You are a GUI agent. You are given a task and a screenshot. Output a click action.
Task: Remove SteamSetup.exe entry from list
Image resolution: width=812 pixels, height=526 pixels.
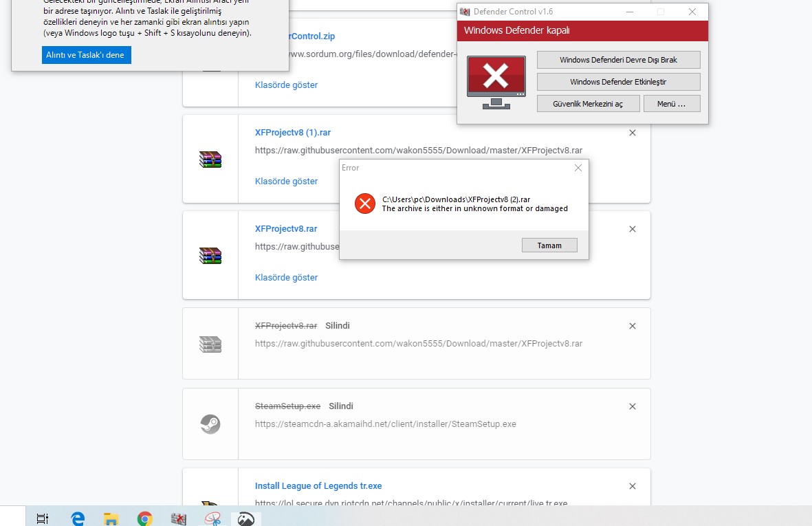click(x=633, y=406)
